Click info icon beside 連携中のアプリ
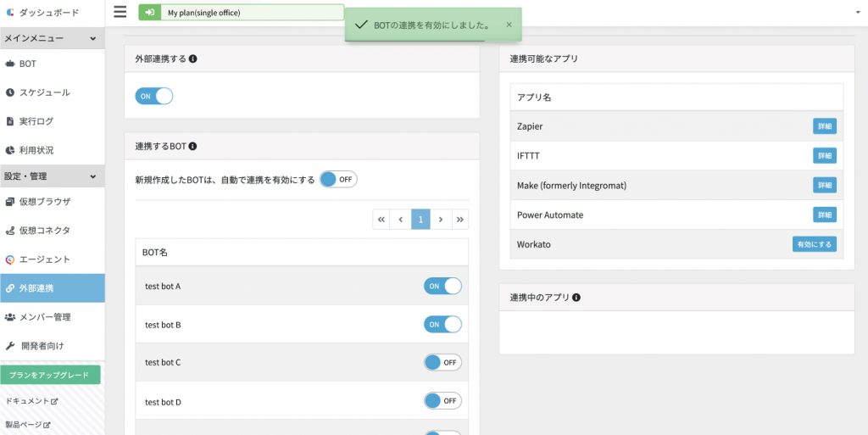The height and width of the screenshot is (435, 868). 576,298
